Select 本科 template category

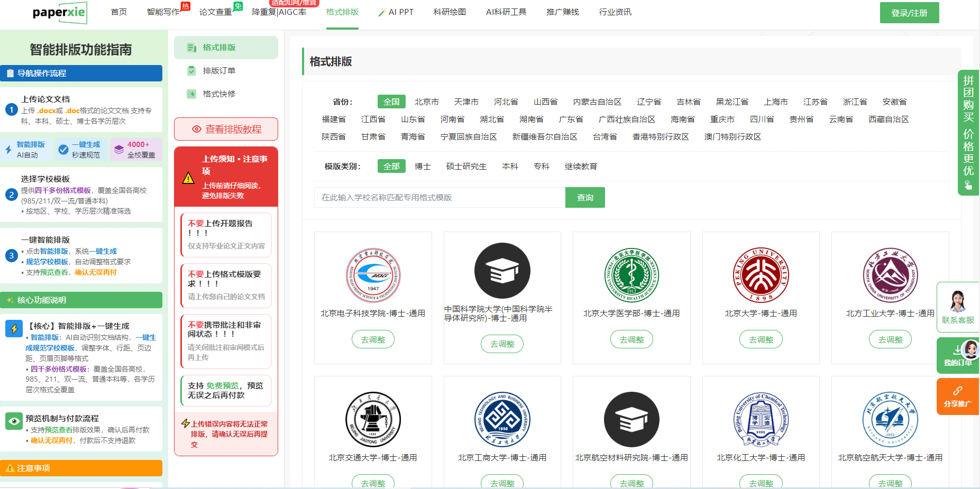pos(510,166)
